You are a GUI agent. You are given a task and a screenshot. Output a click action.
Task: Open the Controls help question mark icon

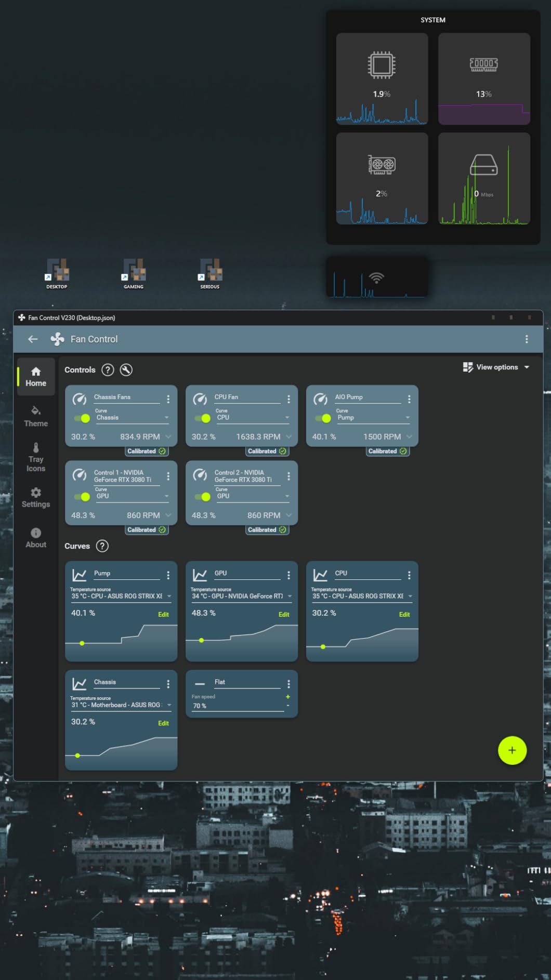tap(108, 370)
